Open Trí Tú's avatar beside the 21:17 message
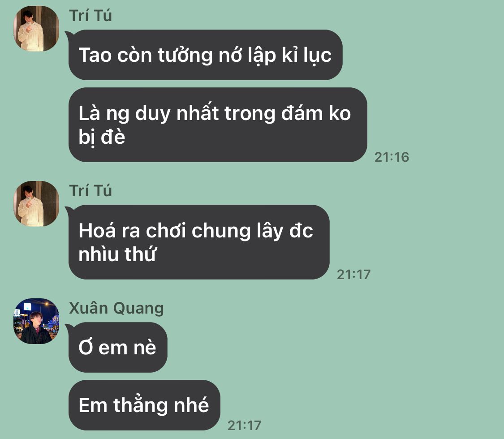The height and width of the screenshot is (439, 504). [x=36, y=203]
